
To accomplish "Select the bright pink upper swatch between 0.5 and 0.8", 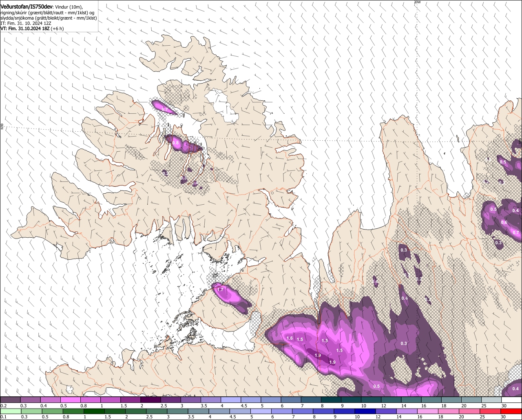I will [x=70, y=400].
